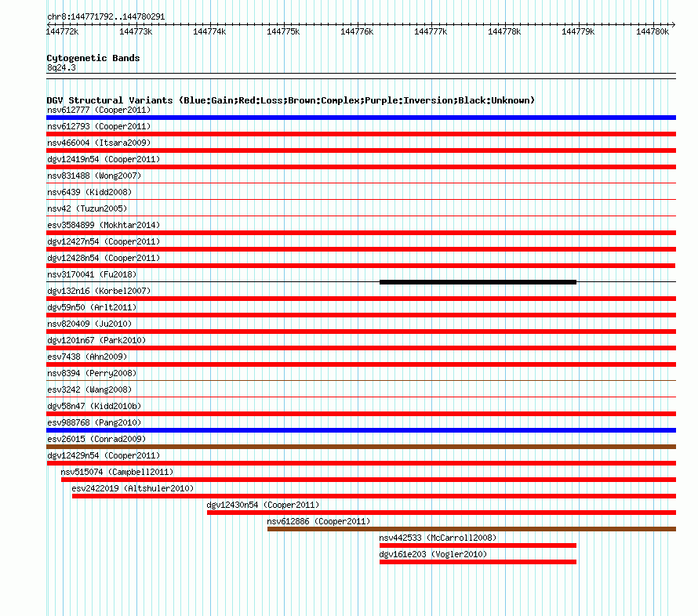Open the esv7438 (Ahn2009) label

[x=87, y=357]
